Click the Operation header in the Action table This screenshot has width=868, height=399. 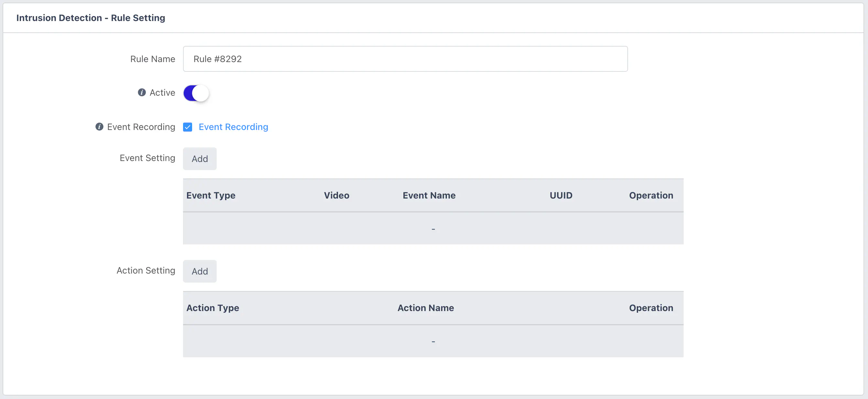tap(651, 308)
